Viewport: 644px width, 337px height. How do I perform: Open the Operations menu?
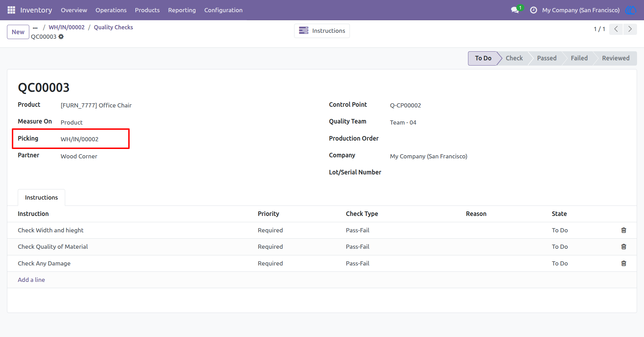coord(111,10)
